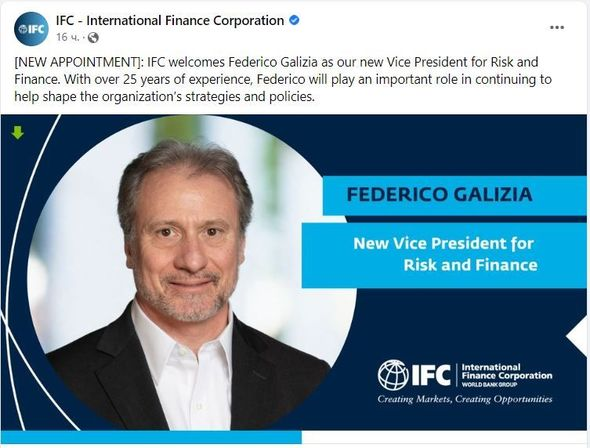Select the [NEW APPOINTMENT] text in post
The image size is (590, 448).
79,62
